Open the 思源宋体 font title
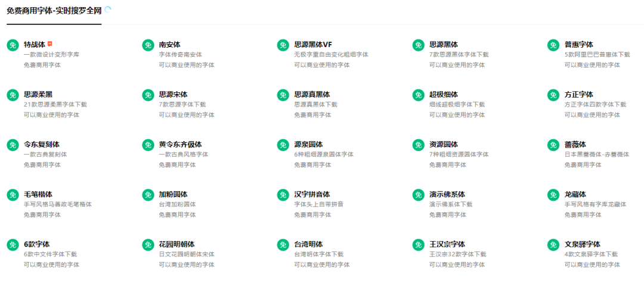This screenshot has width=644, height=281. (x=173, y=95)
